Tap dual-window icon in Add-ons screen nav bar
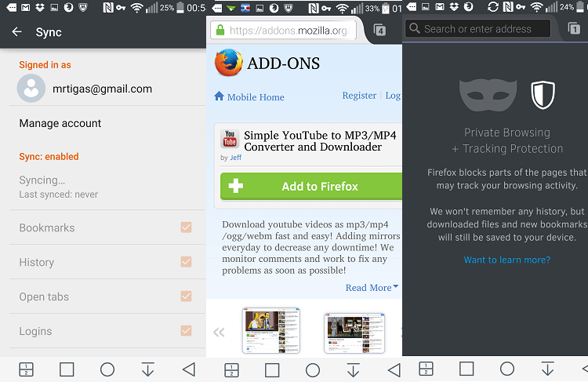Viewport: 588px width, 382px height. [x=231, y=370]
